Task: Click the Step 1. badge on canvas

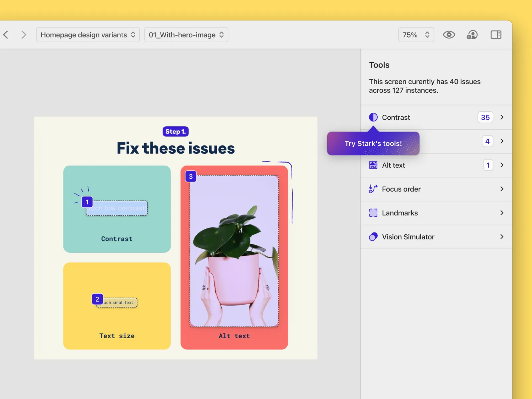Action: coord(176,132)
